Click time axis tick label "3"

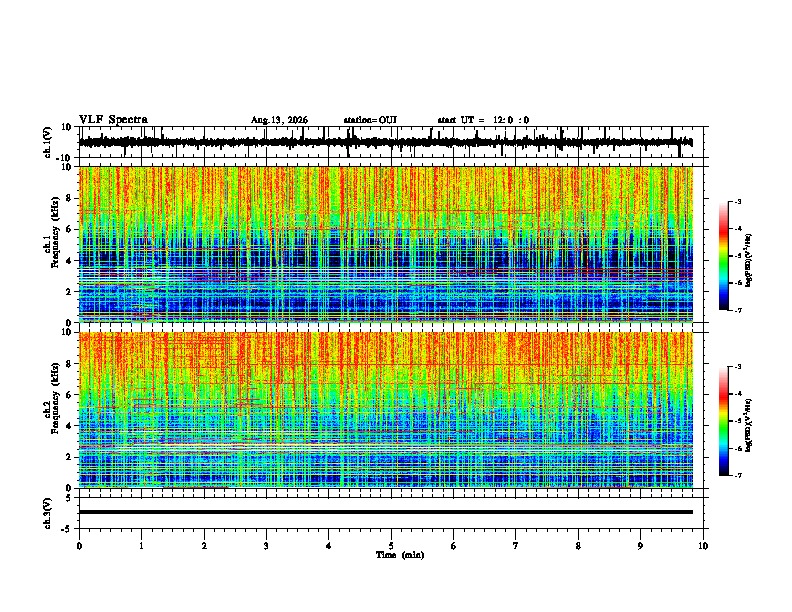coord(266,546)
